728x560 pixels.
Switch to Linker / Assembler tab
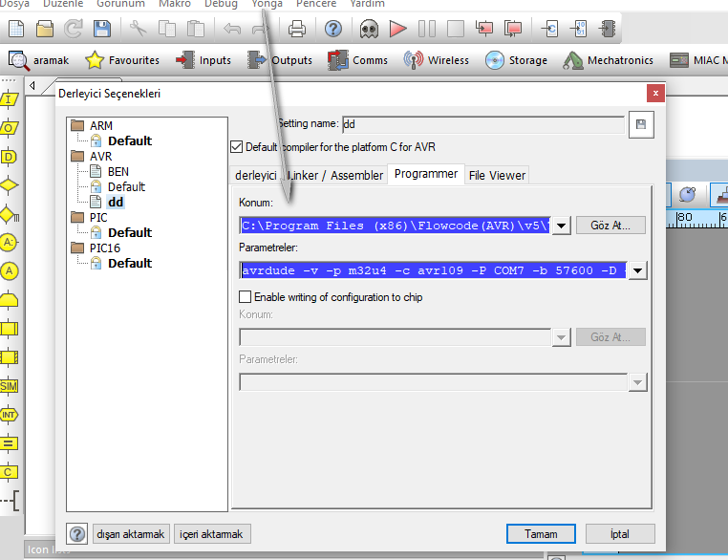(335, 176)
